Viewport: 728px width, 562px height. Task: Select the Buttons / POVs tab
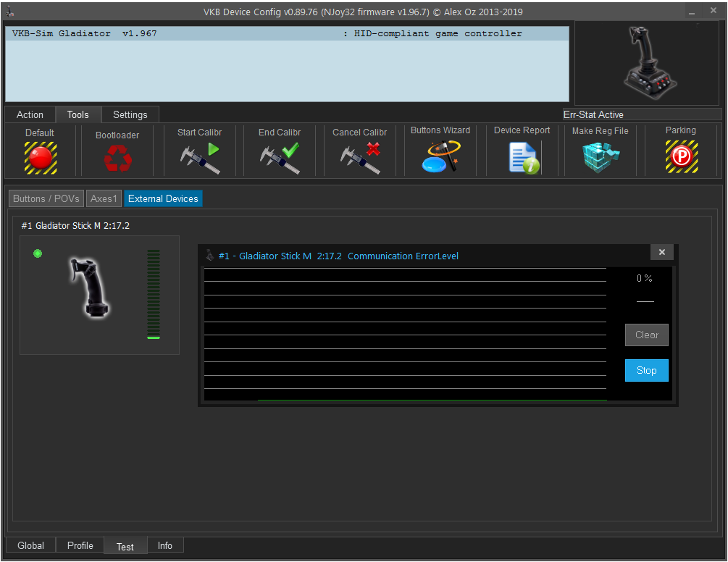pos(46,198)
